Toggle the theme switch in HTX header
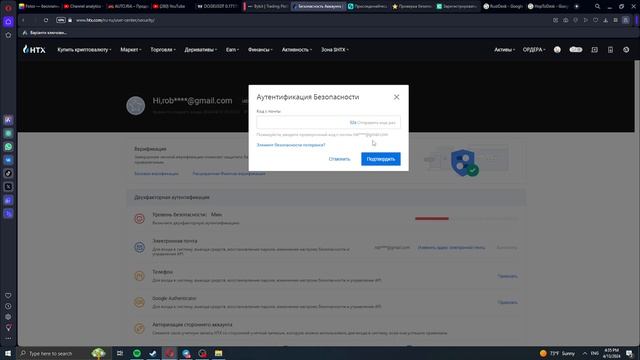 [x=576, y=50]
